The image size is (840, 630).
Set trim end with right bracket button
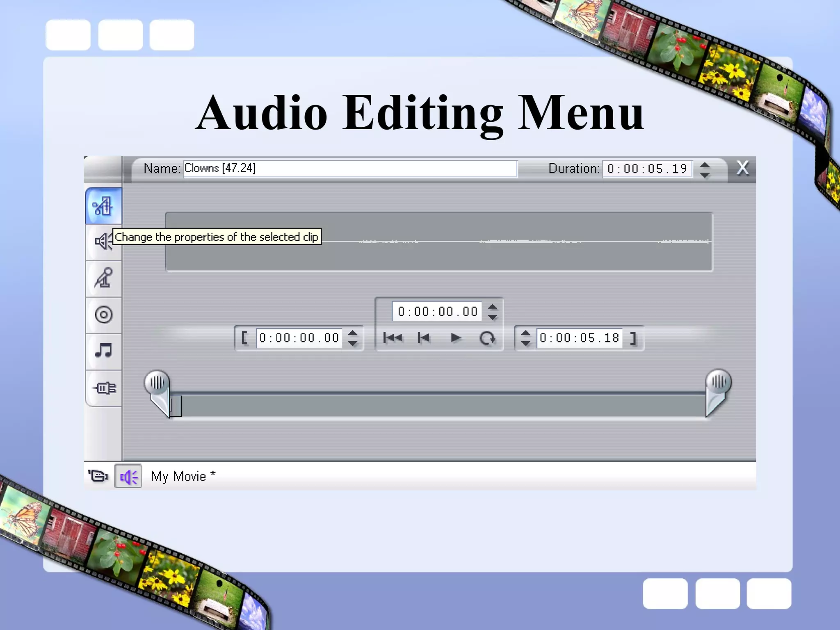[x=634, y=338]
